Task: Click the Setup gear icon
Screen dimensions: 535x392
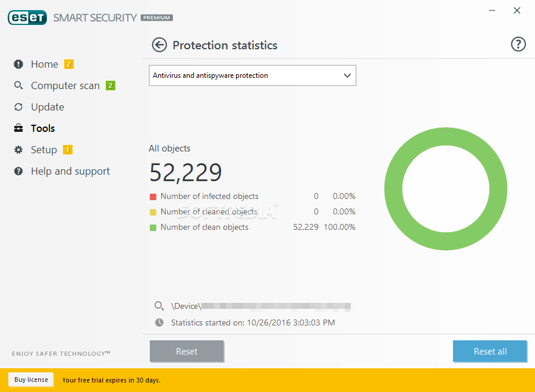Action: [x=18, y=150]
